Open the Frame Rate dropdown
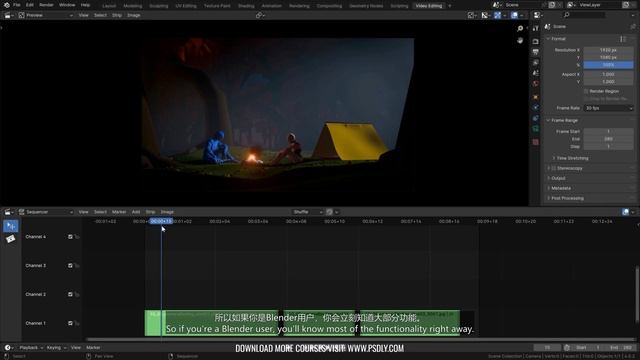This screenshot has height=360, width=640. pos(608,108)
